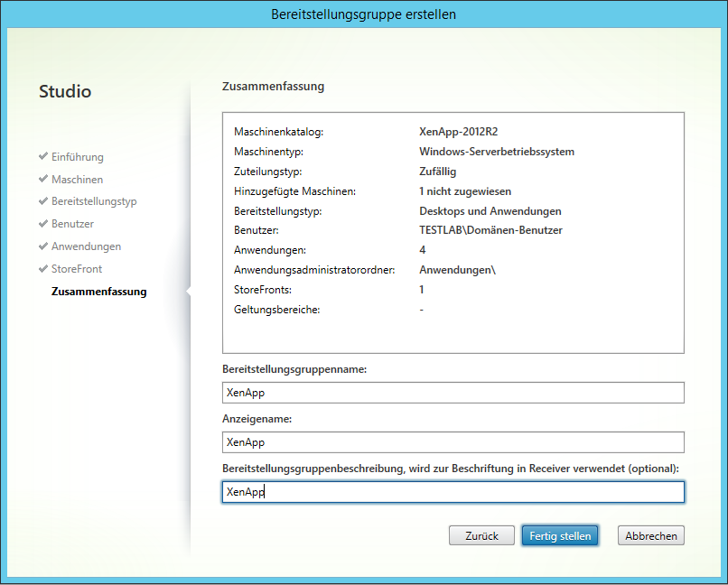Focus the Bereitstellungsgruppenname input field
Screen dimensions: 728x585
coord(453,393)
